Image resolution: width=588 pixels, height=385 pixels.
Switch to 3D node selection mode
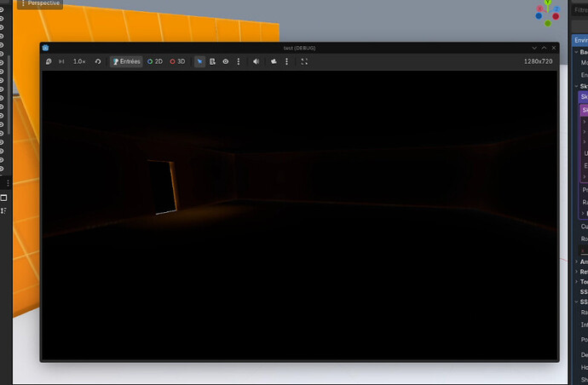(177, 61)
